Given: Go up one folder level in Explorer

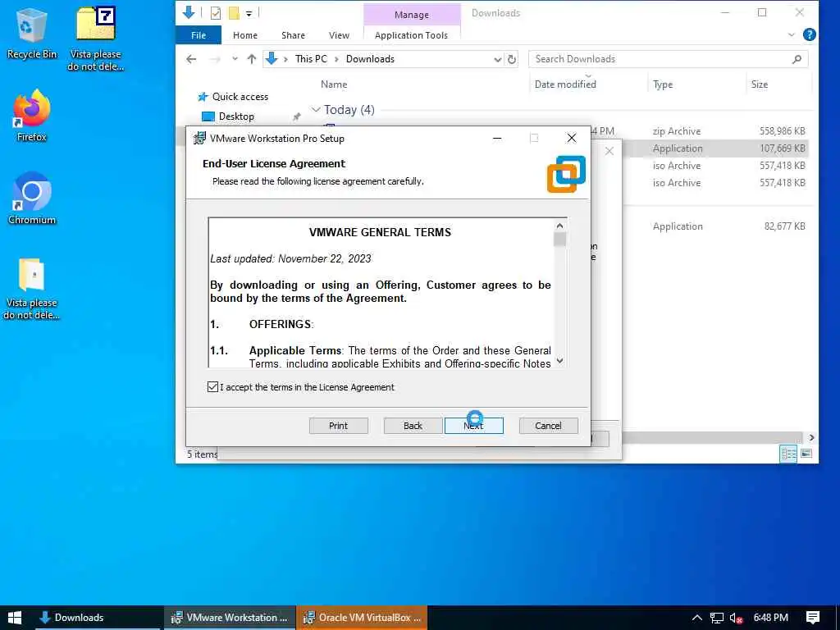Looking at the screenshot, I should coord(251,59).
